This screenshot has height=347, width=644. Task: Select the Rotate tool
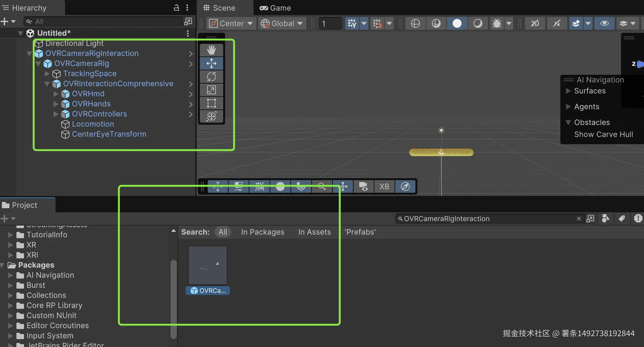[211, 77]
